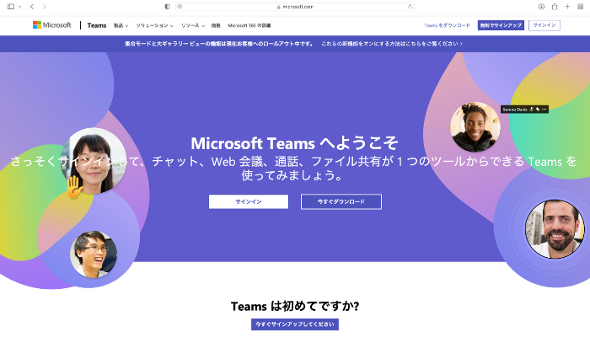This screenshot has width=590, height=364.
Task: Click the white サインイン hero button
Action: pyautogui.click(x=249, y=201)
